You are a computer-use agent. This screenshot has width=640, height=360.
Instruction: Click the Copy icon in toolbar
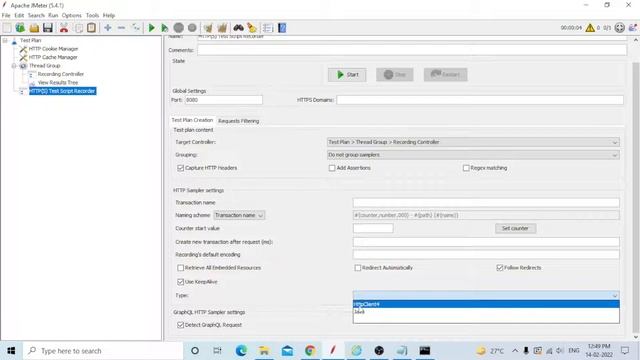[79, 28]
